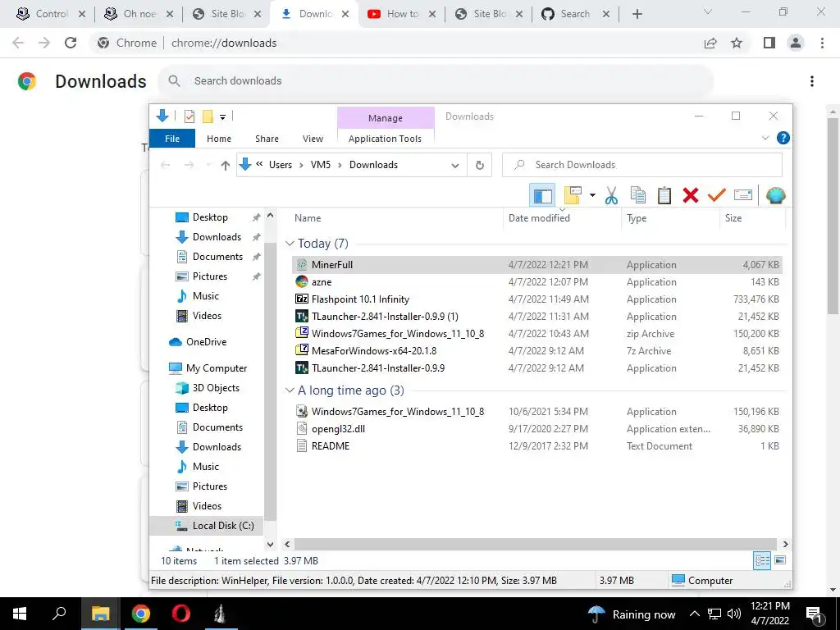The height and width of the screenshot is (630, 840).
Task: Open the Share ribbon tab
Action: click(x=267, y=139)
